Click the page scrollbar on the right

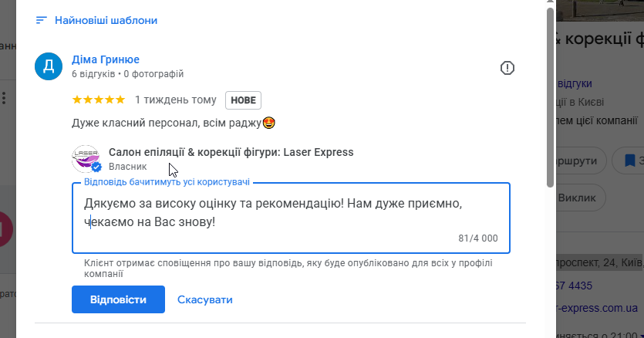click(x=549, y=93)
